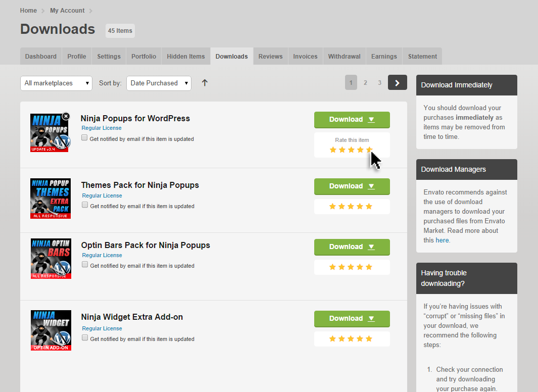Give Optin Bars Pack a one-star rating
The width and height of the screenshot is (538, 392).
click(x=332, y=267)
